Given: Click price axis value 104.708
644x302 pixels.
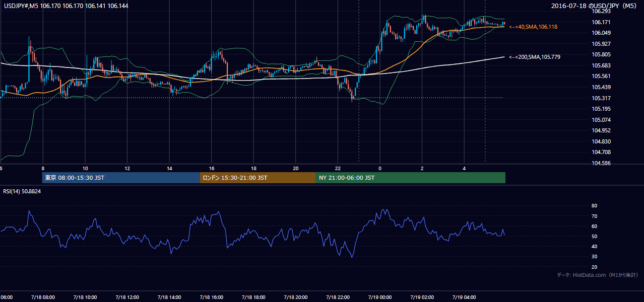Looking at the screenshot, I should pos(602,152).
